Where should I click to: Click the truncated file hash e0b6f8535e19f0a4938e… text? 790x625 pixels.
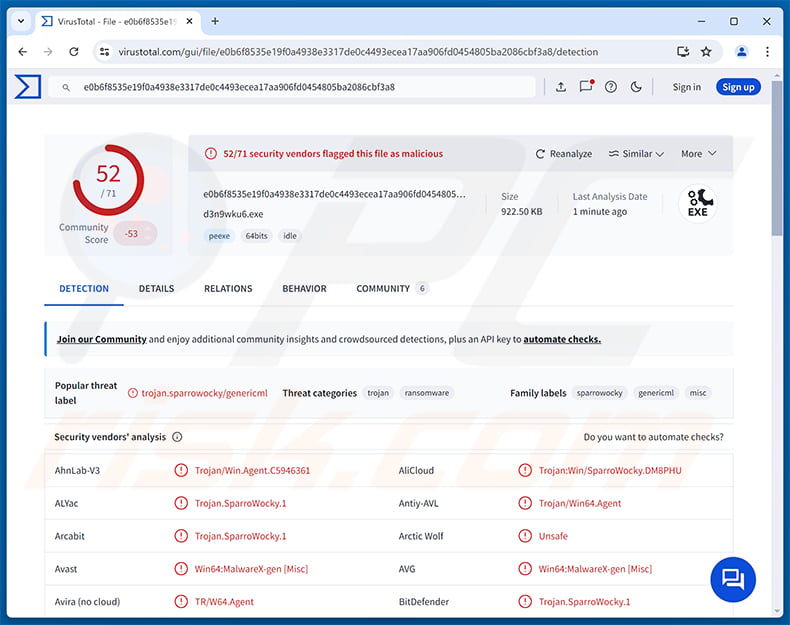point(335,194)
